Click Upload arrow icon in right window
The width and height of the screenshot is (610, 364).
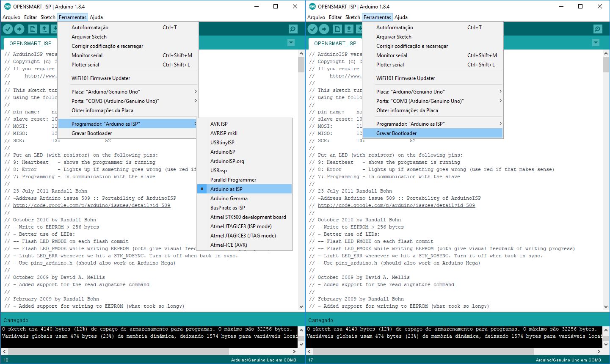click(x=324, y=29)
